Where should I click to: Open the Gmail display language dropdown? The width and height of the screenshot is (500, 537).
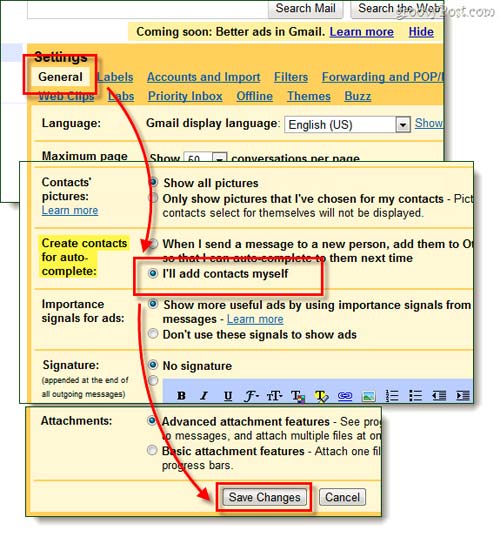tap(347, 125)
